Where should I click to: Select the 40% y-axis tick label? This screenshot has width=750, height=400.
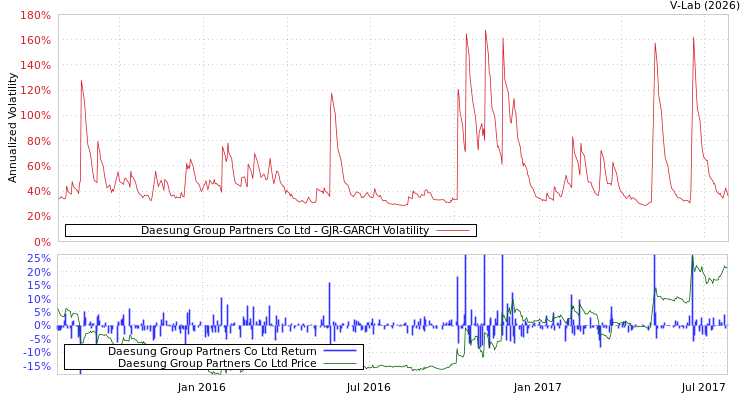[x=38, y=191]
